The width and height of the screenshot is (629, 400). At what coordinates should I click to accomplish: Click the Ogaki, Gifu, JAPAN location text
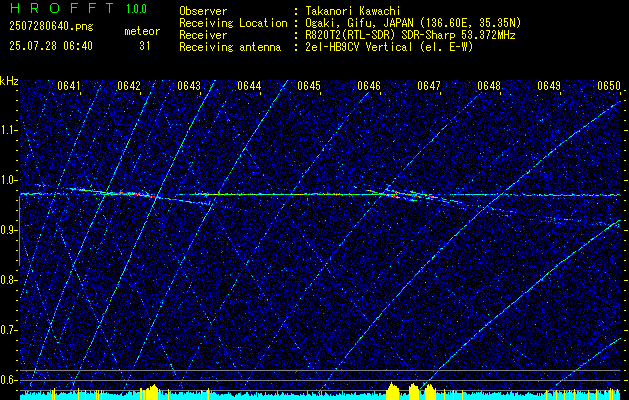tap(413, 23)
